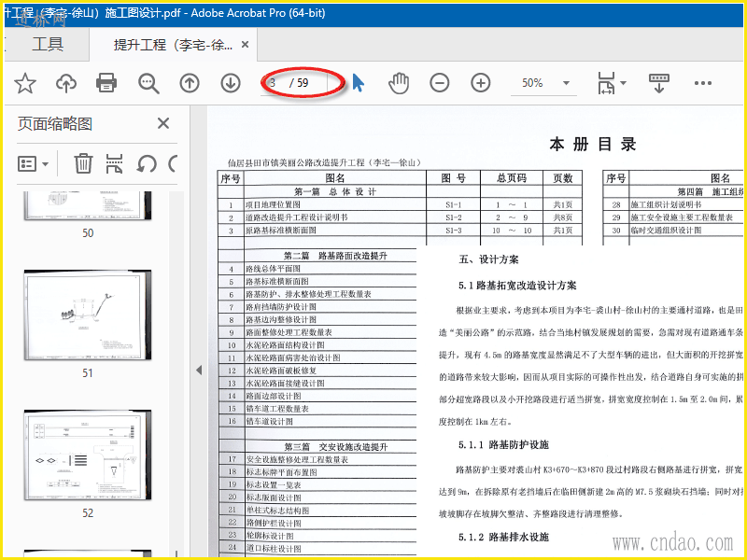Viewport: 747px width, 560px height.
Task: Select page 50 thumbnail
Action: [88, 205]
